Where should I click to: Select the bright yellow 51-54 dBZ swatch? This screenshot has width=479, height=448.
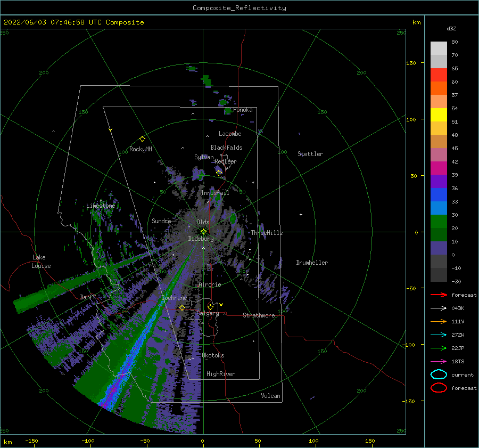(439, 115)
